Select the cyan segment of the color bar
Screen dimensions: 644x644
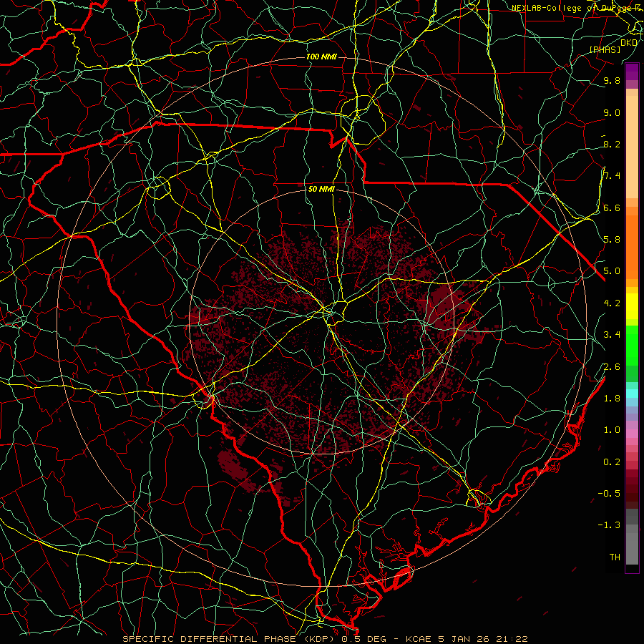click(x=632, y=394)
